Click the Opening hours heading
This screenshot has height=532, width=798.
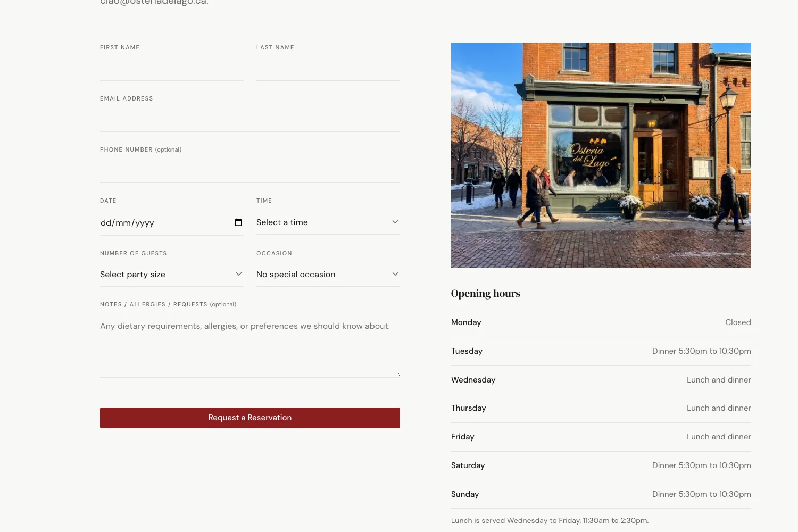point(486,293)
